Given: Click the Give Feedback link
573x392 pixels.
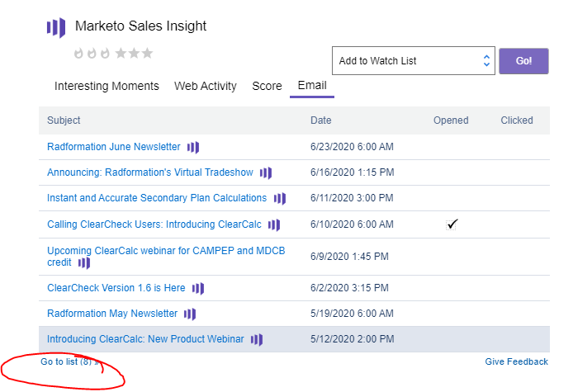Looking at the screenshot, I should (516, 361).
